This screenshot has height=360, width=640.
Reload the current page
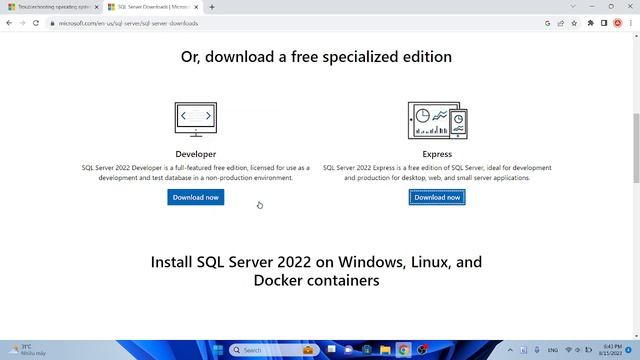pos(36,23)
